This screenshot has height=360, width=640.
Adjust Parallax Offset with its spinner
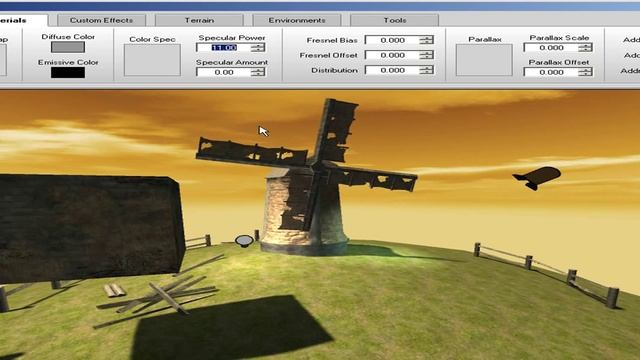(585, 72)
